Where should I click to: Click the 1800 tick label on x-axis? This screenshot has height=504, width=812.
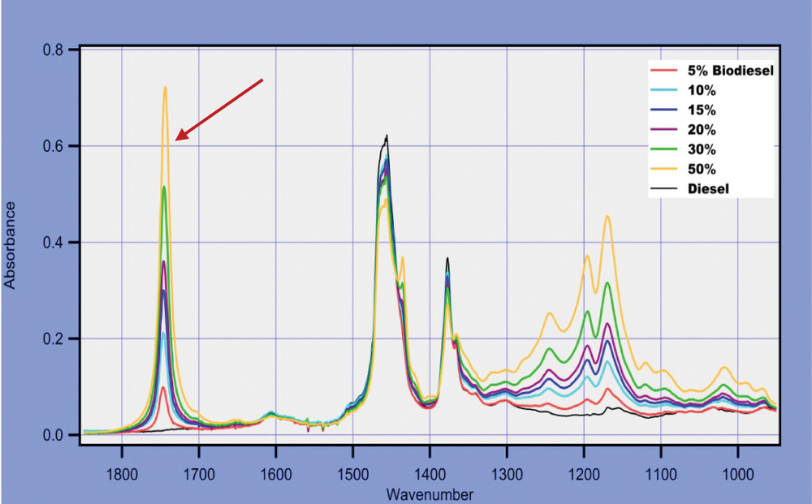[x=122, y=471]
